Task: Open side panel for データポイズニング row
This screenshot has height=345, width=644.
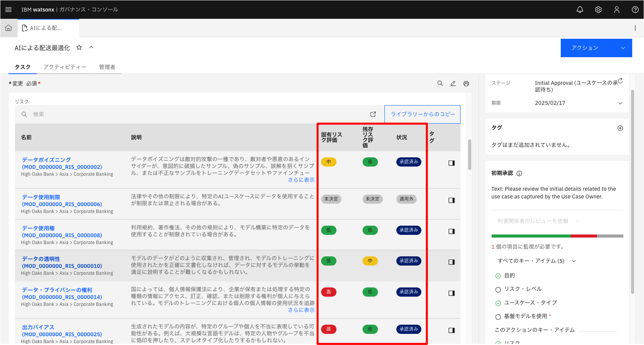Action: tap(452, 163)
